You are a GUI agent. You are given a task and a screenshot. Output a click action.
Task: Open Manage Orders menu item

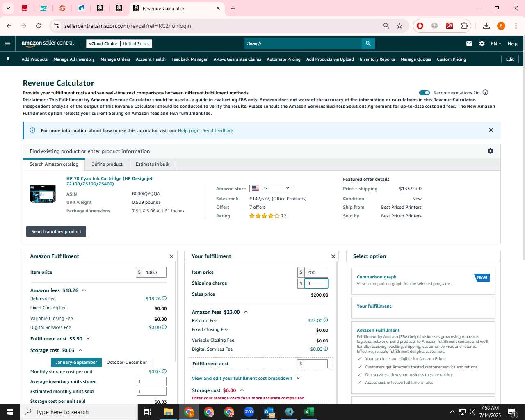tap(115, 59)
